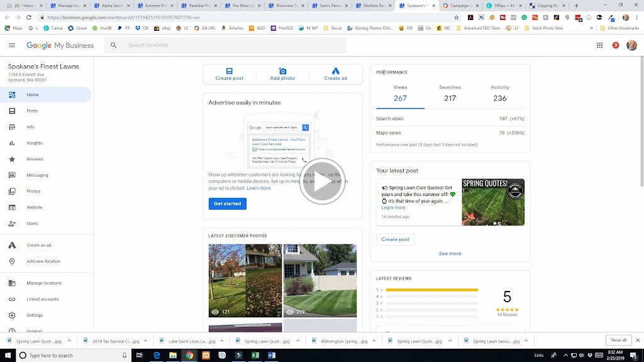Click the Create ad icon at top
This screenshot has width=644, height=362.
pyautogui.click(x=336, y=71)
